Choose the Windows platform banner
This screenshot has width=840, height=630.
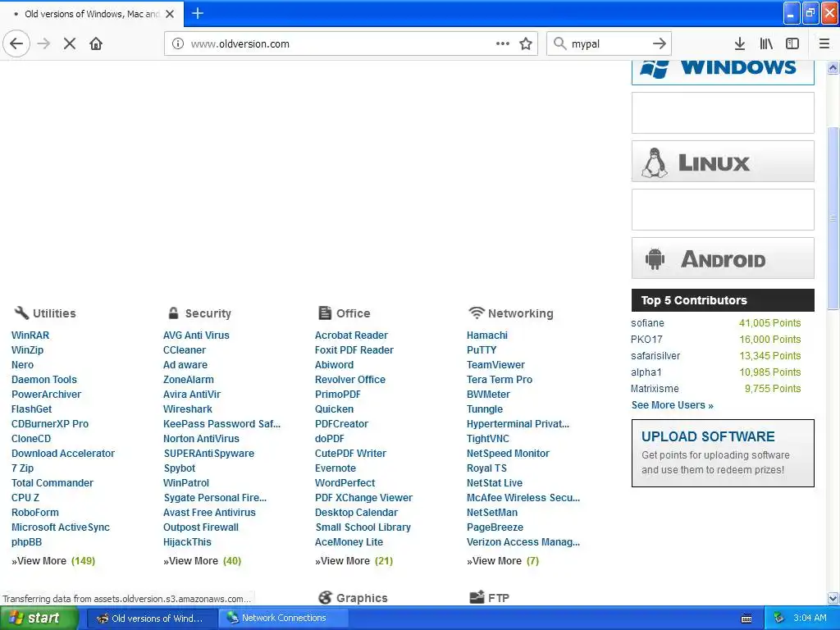(723, 71)
